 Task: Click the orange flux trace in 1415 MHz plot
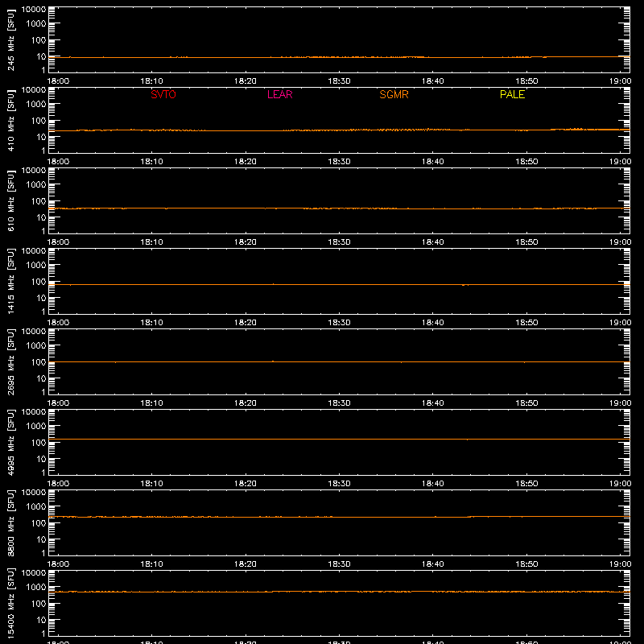coord(339,284)
